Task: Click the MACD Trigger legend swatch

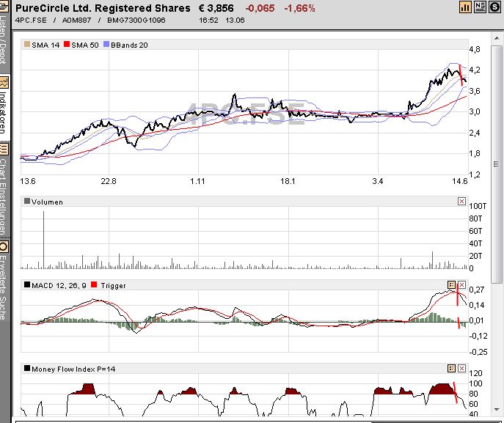Action: coord(93,284)
